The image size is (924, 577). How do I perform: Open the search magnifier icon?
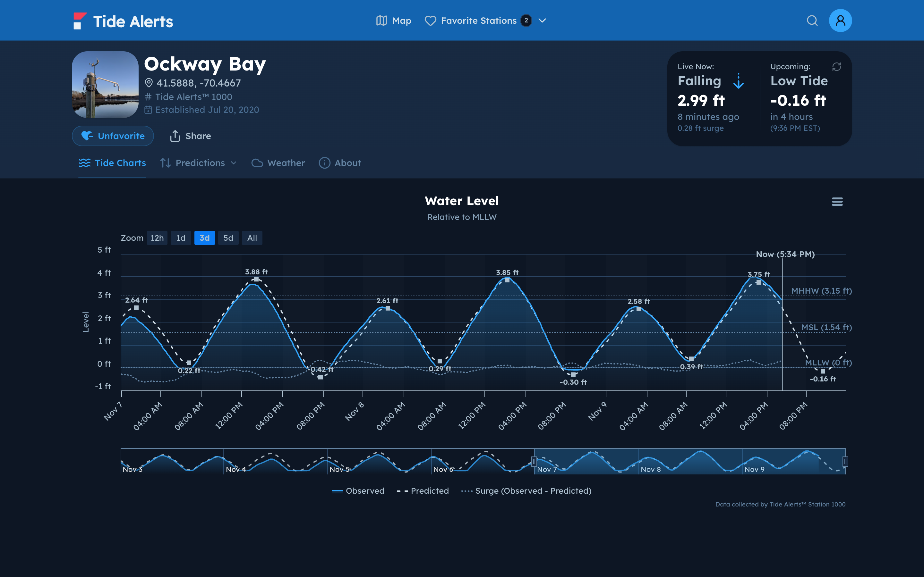pyautogui.click(x=812, y=21)
